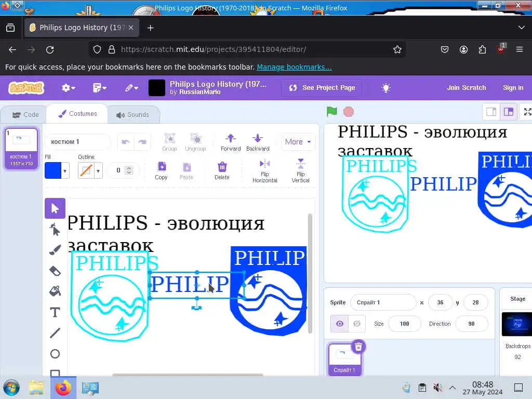532x399 pixels.
Task: Click the Scratch logo
Action: click(x=26, y=88)
